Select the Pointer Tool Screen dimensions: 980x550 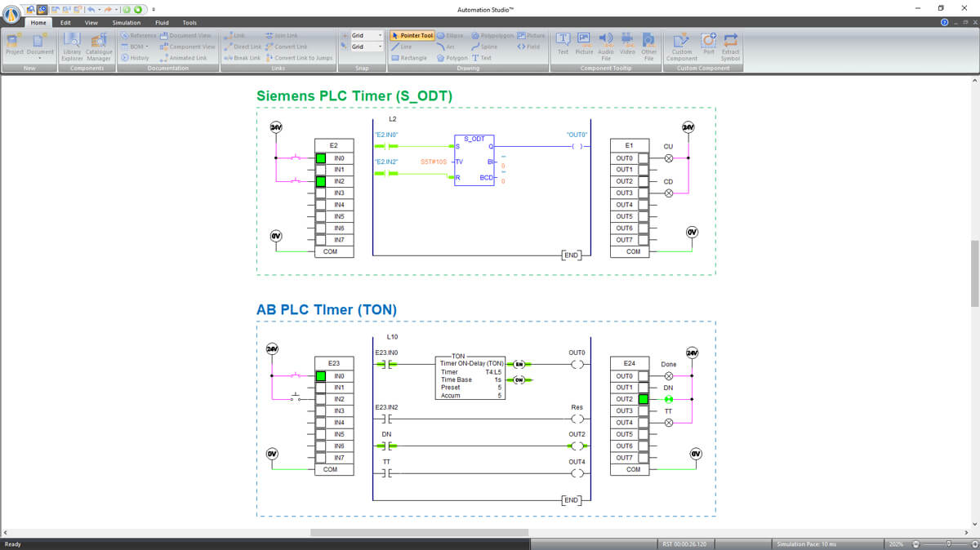[412, 36]
